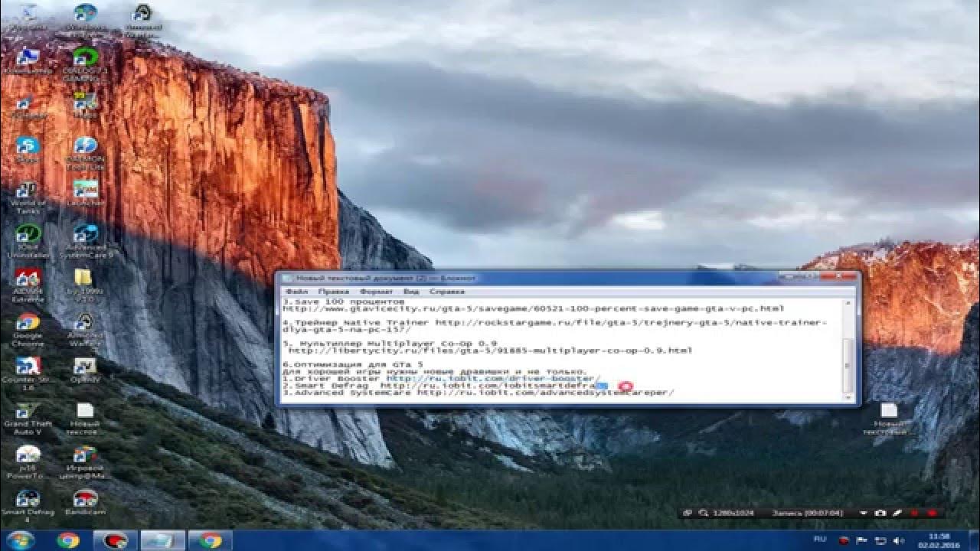Viewport: 980px width, 551px height.
Task: Open the Файл menu in Notepad
Action: pos(295,292)
